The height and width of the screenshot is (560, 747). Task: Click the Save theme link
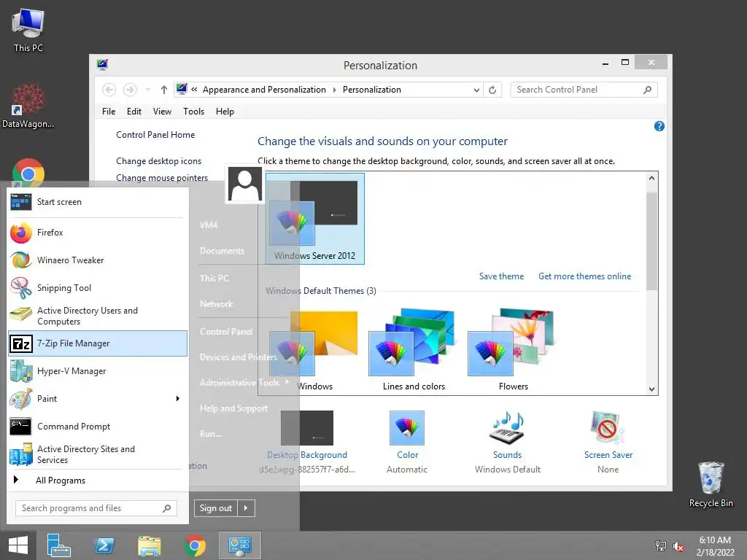click(501, 276)
